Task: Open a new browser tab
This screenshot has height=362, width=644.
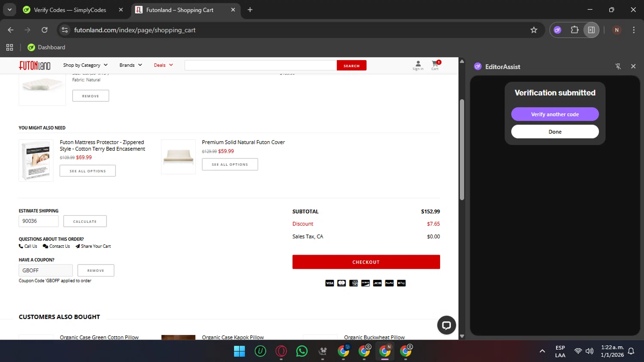Action: [x=250, y=10]
